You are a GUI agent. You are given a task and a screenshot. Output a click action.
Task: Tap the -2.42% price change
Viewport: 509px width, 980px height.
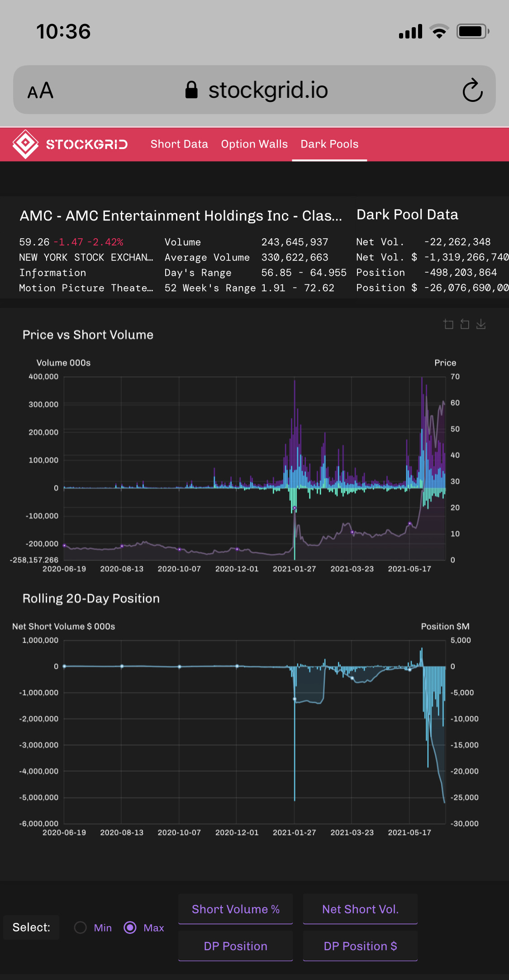click(105, 242)
